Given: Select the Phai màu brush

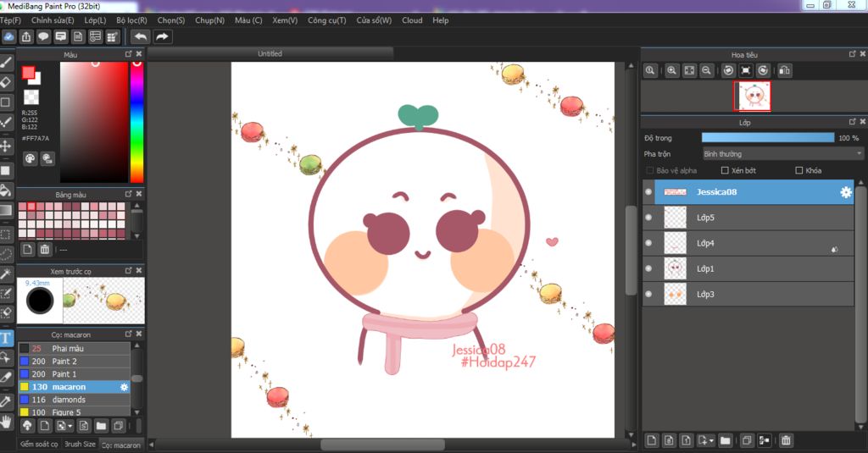Looking at the screenshot, I should click(75, 349).
